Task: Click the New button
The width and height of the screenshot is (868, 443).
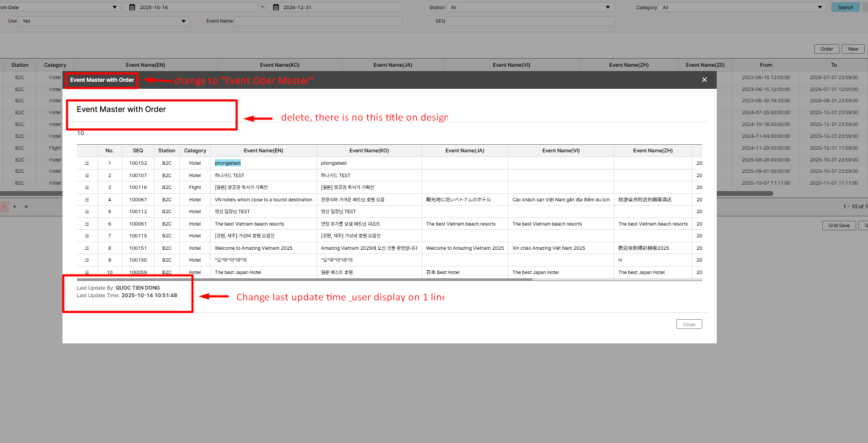Action: [x=853, y=49]
